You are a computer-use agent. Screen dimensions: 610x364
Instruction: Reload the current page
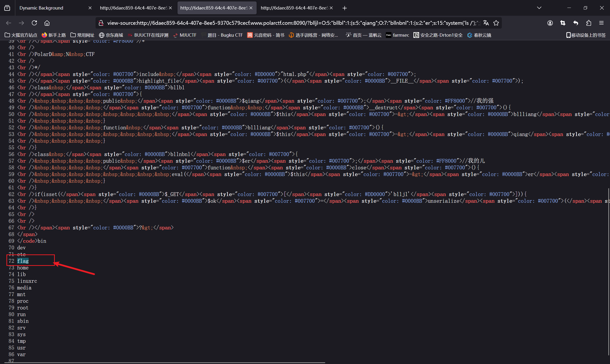pyautogui.click(x=34, y=23)
